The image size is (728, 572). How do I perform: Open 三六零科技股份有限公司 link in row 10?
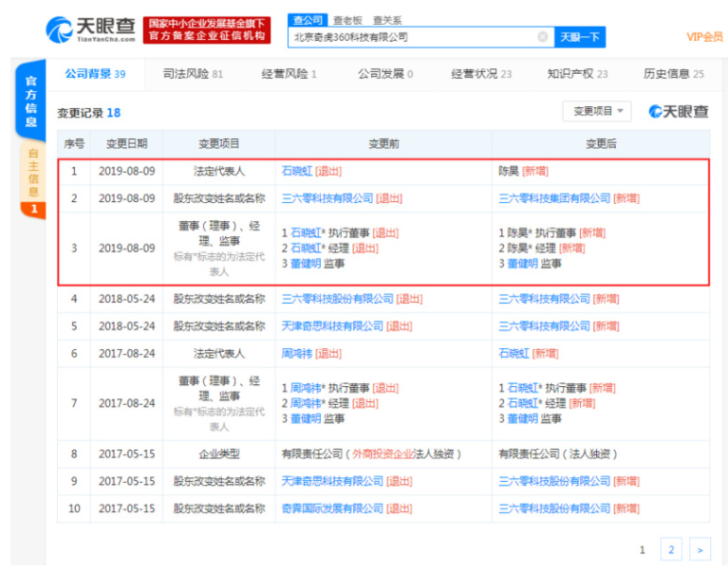(x=554, y=508)
